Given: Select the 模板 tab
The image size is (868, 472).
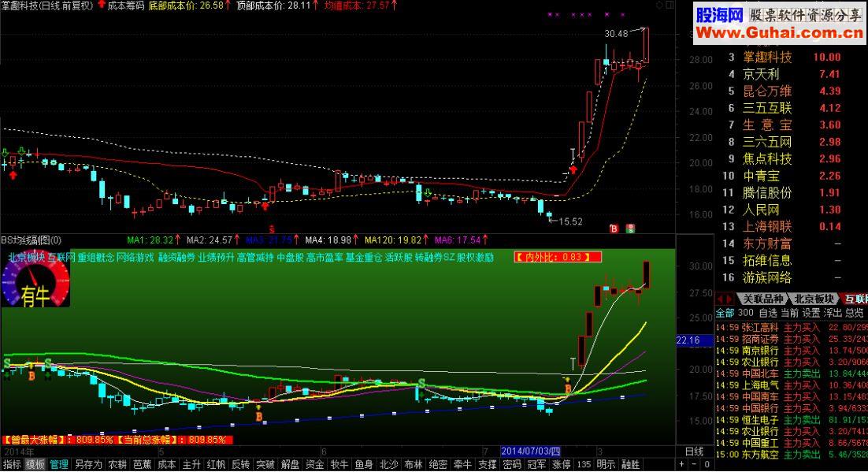Looking at the screenshot, I should [x=36, y=464].
